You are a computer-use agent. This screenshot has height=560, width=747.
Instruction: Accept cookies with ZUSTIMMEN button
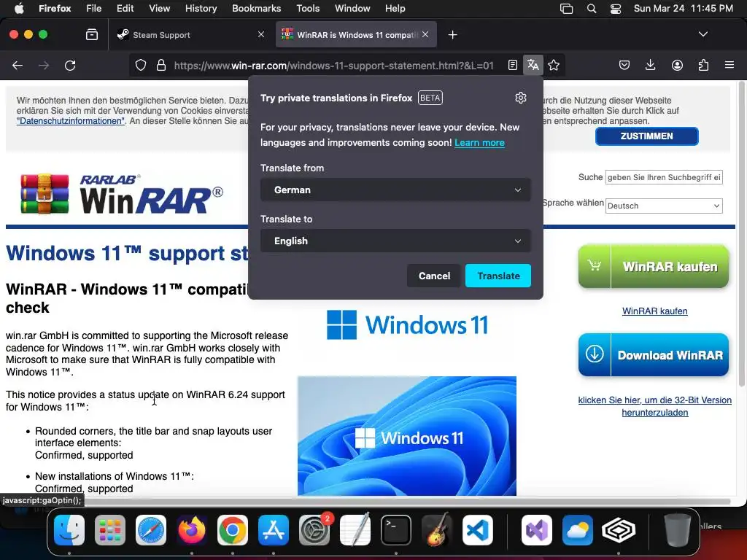[x=646, y=136]
